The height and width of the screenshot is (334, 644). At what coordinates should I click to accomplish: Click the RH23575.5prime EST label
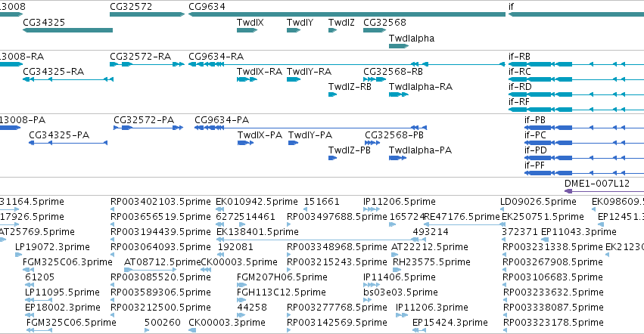tap(431, 261)
